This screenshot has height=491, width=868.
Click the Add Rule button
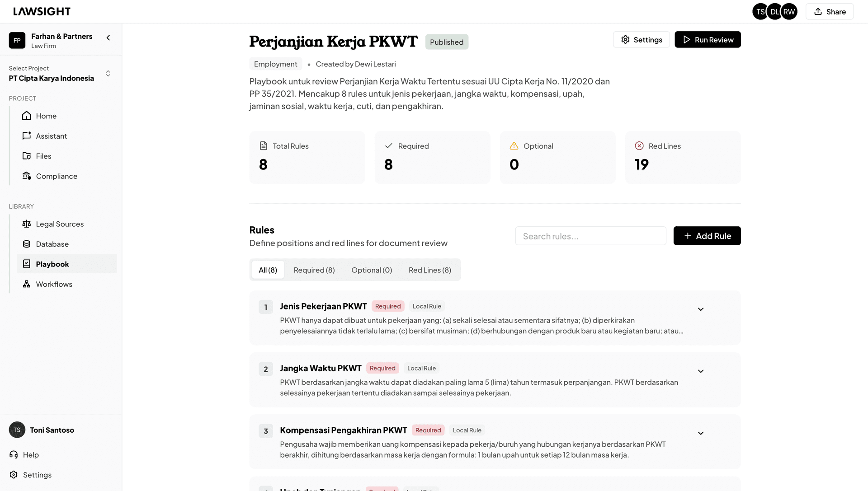[x=707, y=236]
